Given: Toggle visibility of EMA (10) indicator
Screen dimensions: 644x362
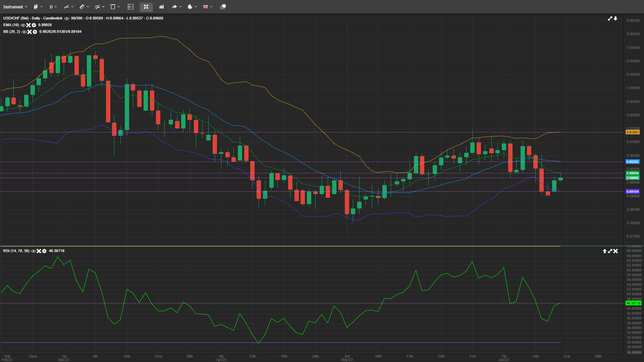Looking at the screenshot, I should pyautogui.click(x=23, y=25).
